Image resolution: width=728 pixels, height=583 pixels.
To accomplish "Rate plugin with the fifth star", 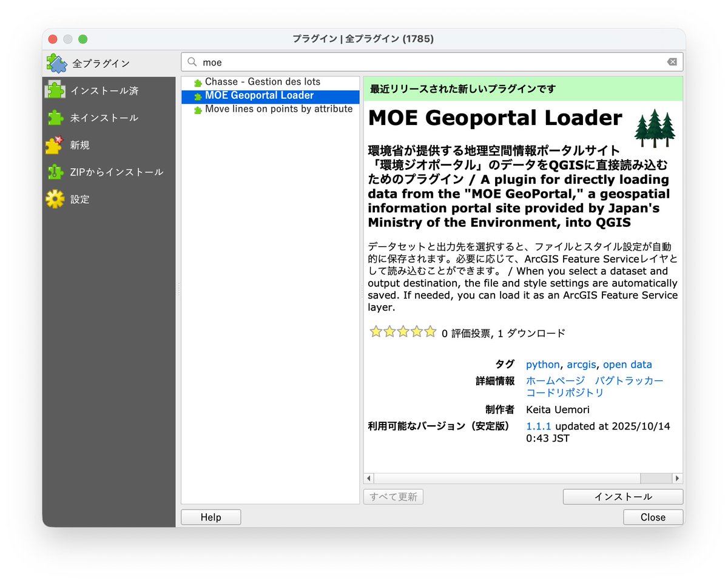I will tap(430, 331).
